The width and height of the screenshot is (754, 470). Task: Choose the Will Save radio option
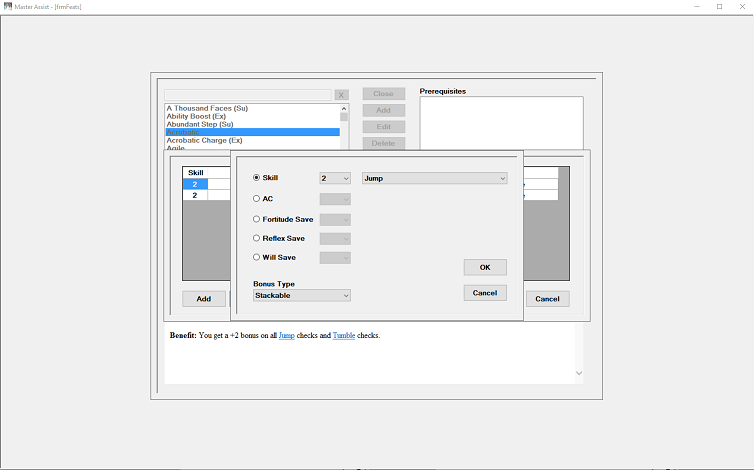[x=256, y=257]
